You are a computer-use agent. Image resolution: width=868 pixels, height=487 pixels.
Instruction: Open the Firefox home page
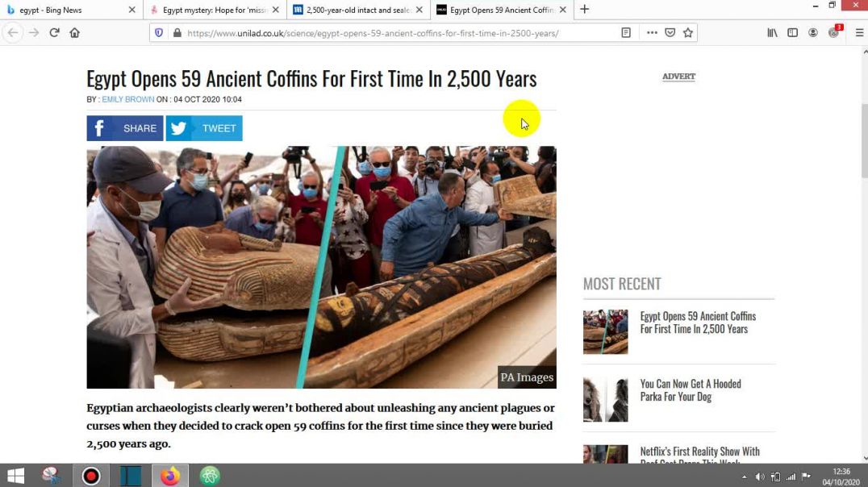coord(75,32)
